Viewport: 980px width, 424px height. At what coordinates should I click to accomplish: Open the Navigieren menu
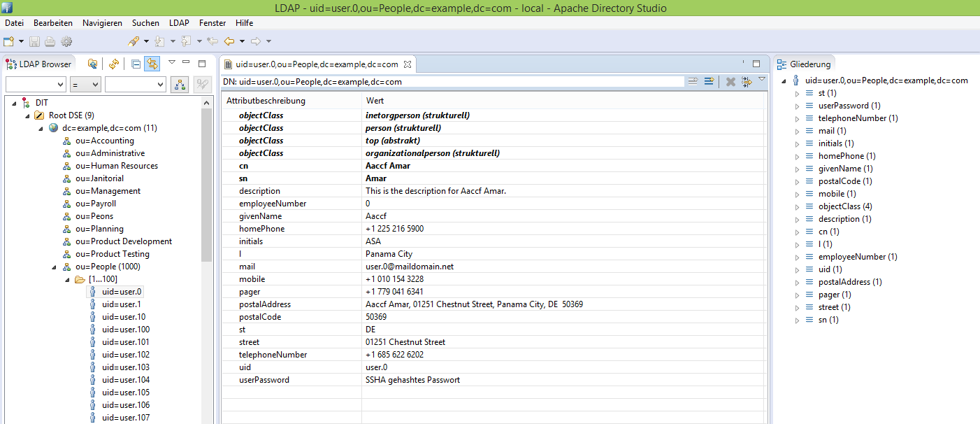pyautogui.click(x=102, y=23)
